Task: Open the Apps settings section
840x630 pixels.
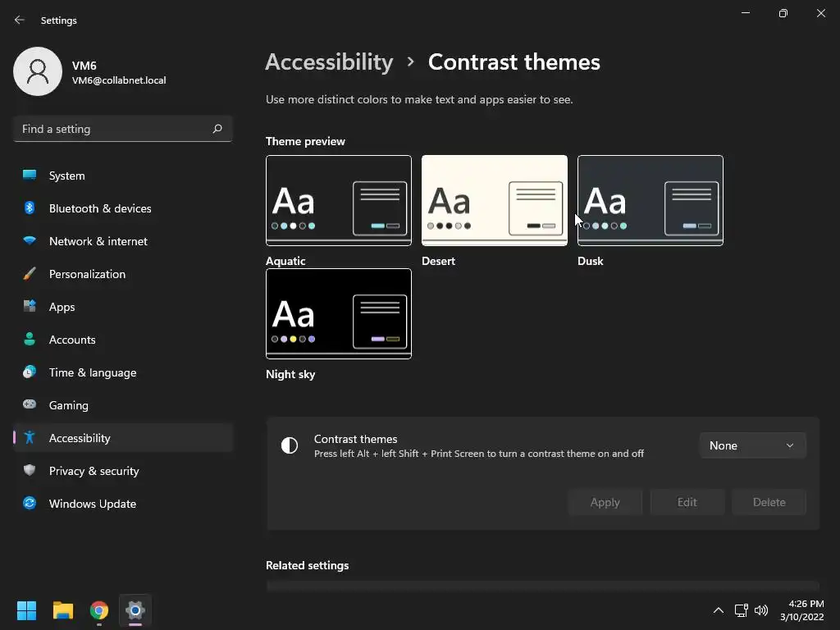Action: tap(62, 307)
